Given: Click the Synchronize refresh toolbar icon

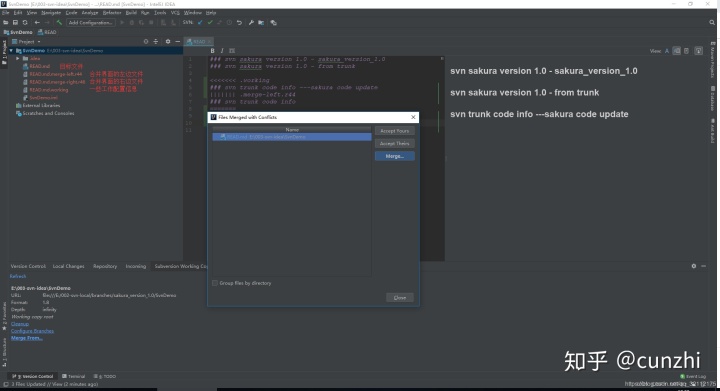Looking at the screenshot, I should tap(25, 22).
